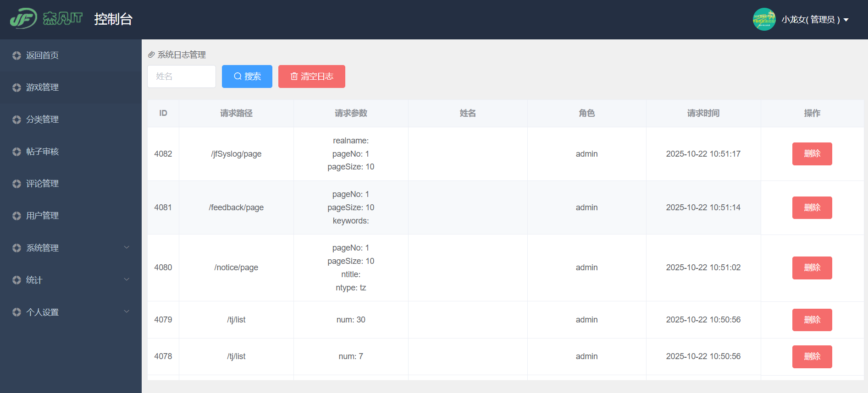Go to 返回首页 menu item
Screen dimensions: 868x393
coord(71,55)
